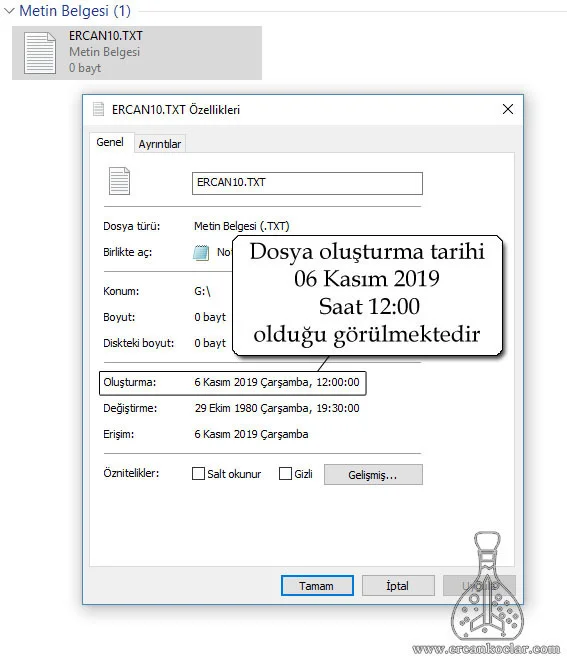Click the Metin Belgesi (1) group header text
Screen dimensions: 567x663
pyautogui.click(x=75, y=11)
